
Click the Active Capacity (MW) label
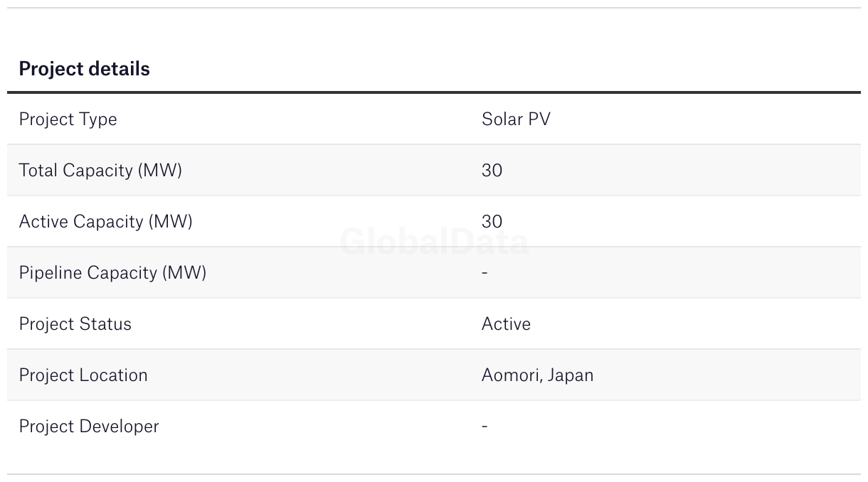pos(105,222)
